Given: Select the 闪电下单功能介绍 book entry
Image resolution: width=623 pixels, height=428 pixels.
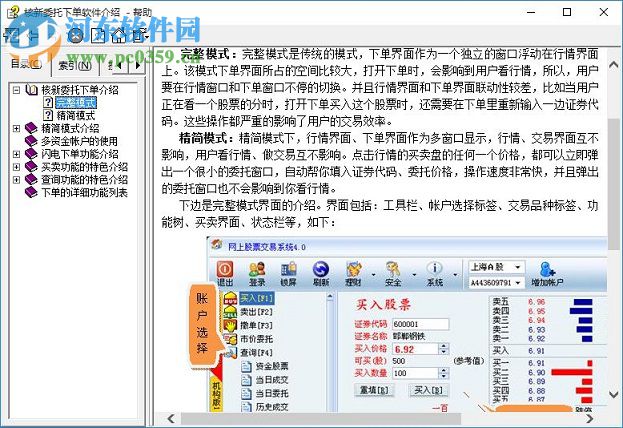Looking at the screenshot, I should pos(80,154).
